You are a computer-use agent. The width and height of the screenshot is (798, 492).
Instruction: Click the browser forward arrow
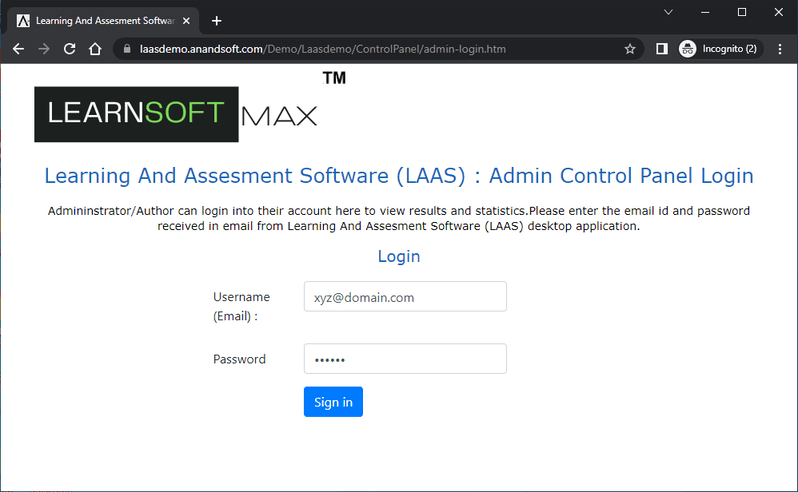[x=44, y=49]
